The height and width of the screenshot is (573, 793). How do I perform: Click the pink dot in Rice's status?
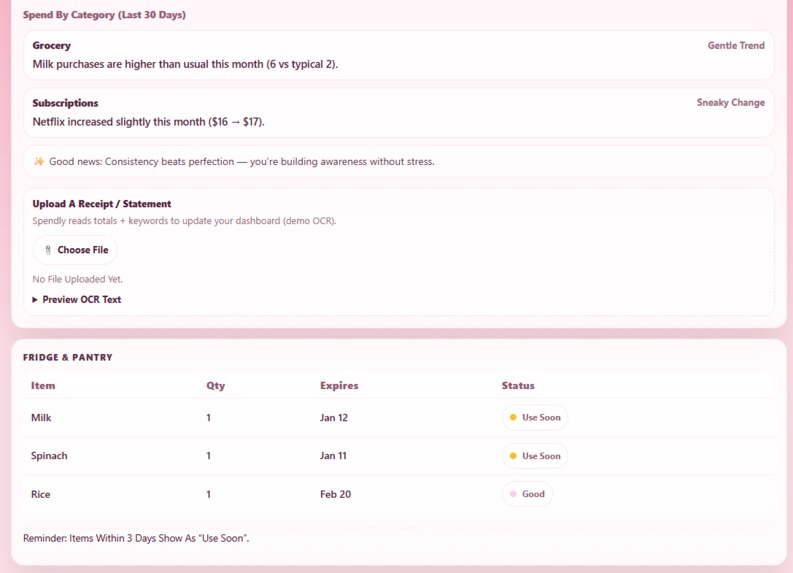point(513,494)
